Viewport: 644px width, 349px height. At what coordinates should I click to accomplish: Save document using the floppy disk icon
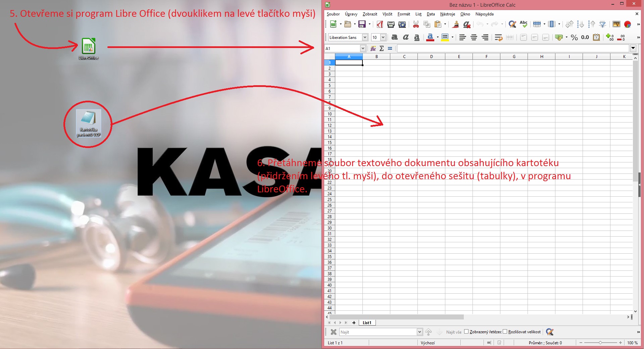(x=362, y=24)
